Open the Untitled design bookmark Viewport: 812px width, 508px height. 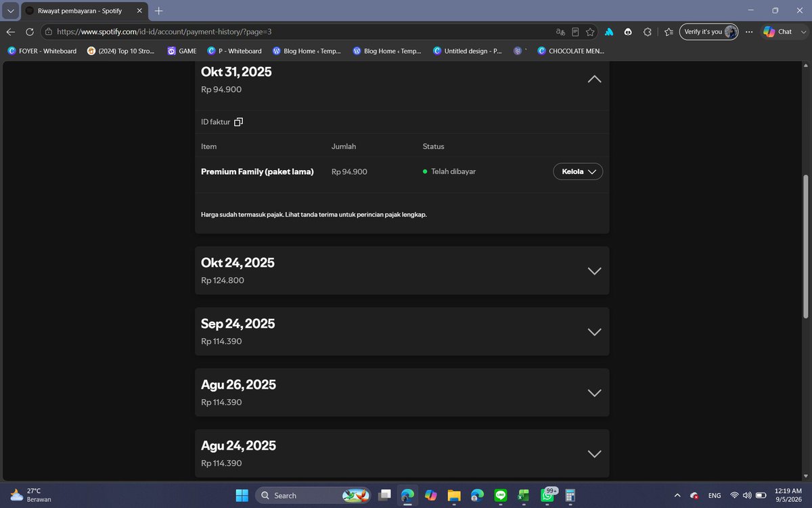pyautogui.click(x=468, y=51)
